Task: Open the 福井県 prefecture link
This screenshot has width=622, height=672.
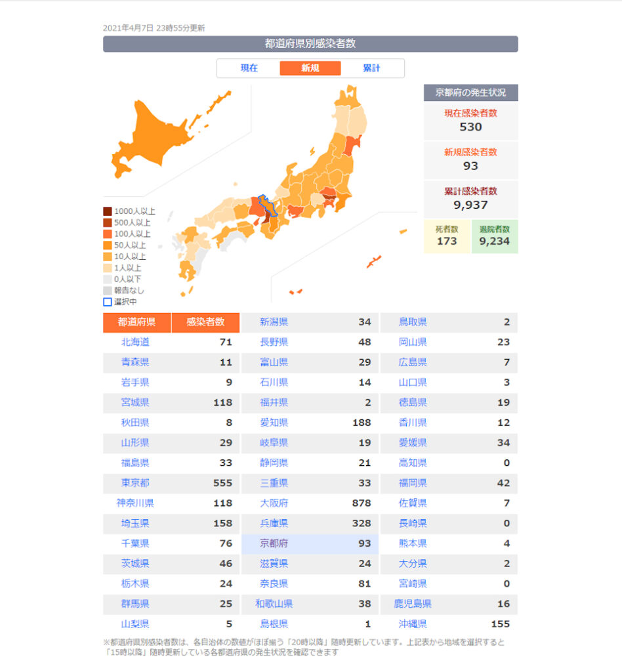Action: (x=274, y=402)
